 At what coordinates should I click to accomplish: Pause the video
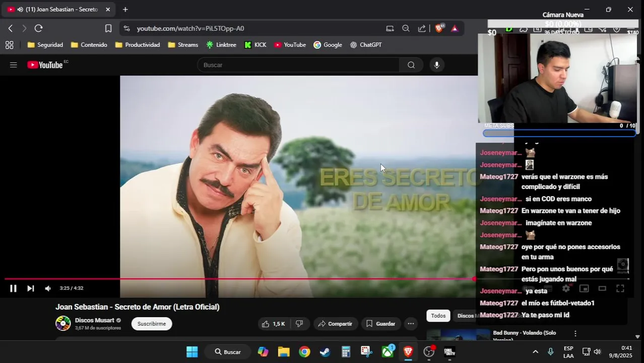tap(13, 288)
